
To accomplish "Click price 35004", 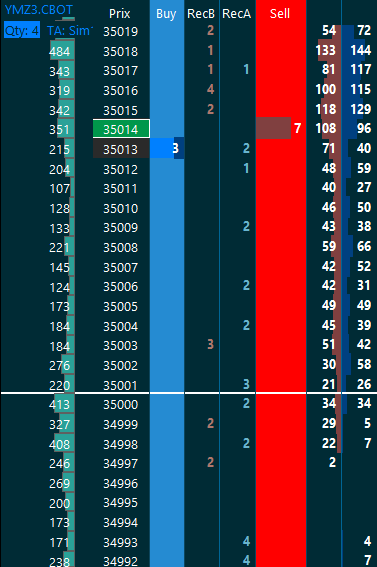I will pyautogui.click(x=120, y=326).
